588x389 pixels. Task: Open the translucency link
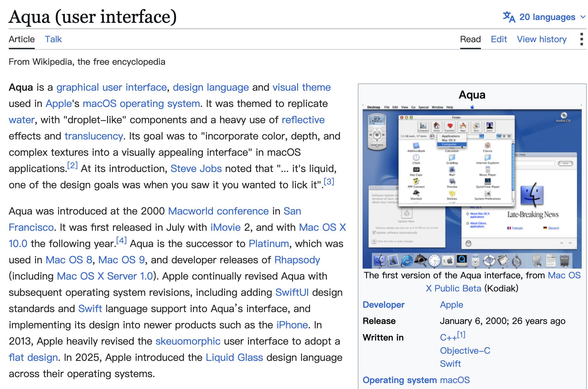coord(94,136)
